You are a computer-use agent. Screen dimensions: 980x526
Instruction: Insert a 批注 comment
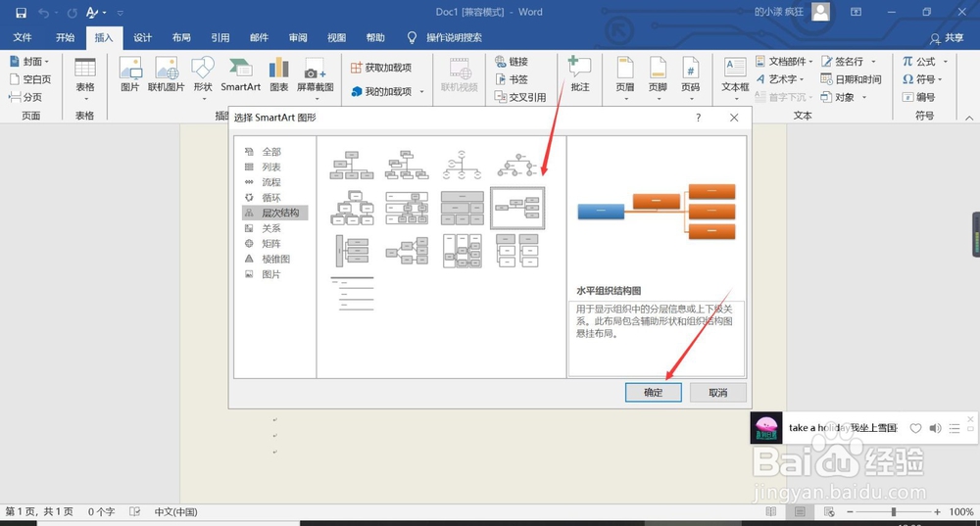tap(580, 73)
